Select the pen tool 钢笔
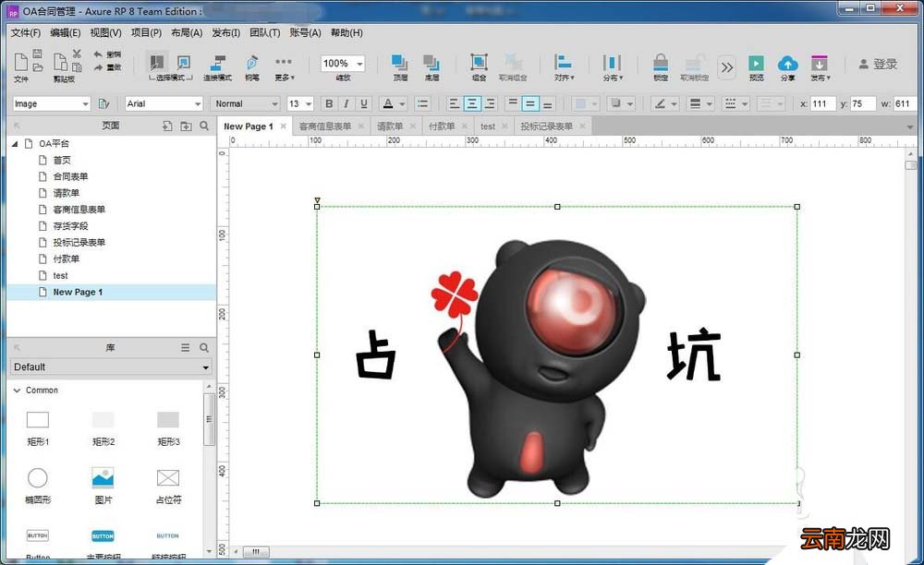The height and width of the screenshot is (565, 924). pyautogui.click(x=252, y=67)
